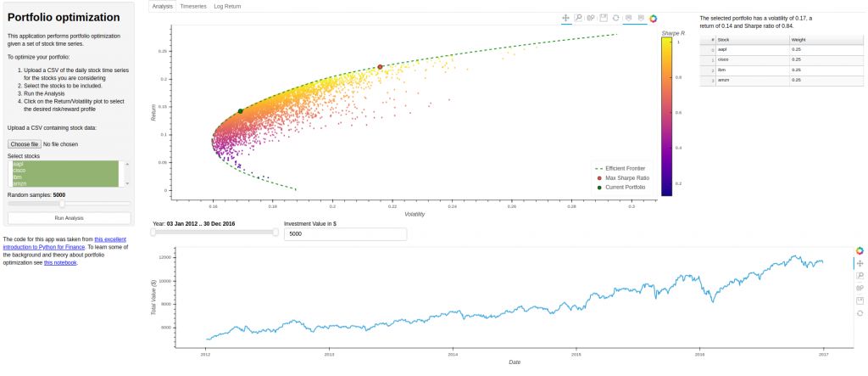
Task: Click the Random samples slider handle
Action: (61, 204)
